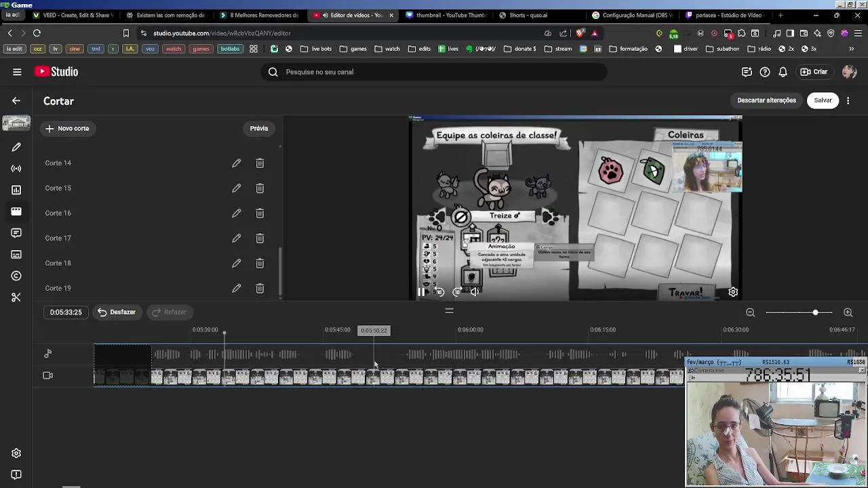The image size is (868, 488).
Task: Edit Corte 14 with its pencil icon
Action: click(x=236, y=163)
